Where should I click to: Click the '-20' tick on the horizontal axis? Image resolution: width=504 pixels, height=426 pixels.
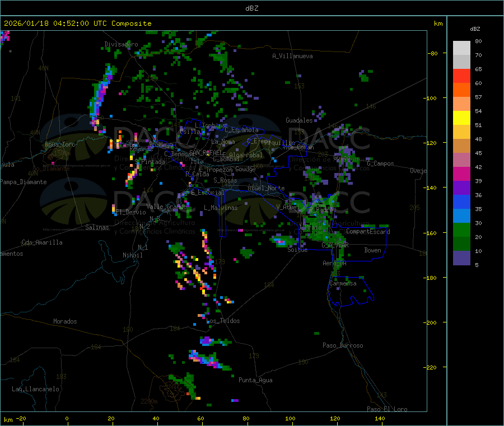click(x=21, y=418)
